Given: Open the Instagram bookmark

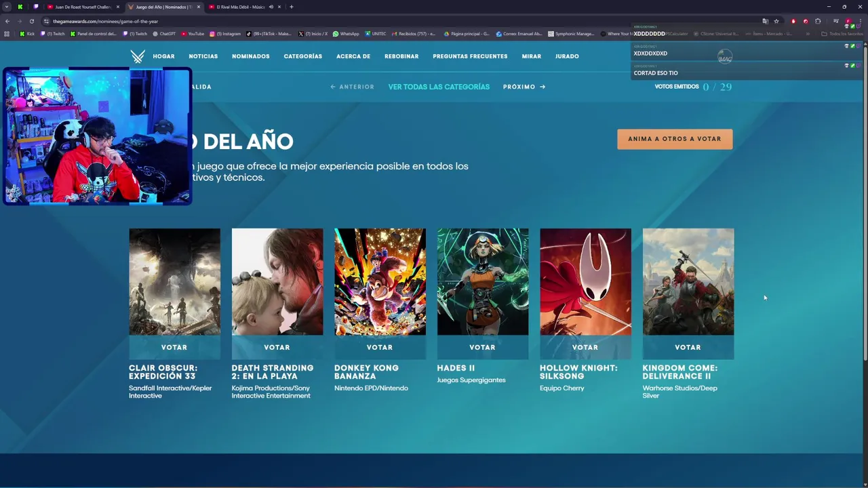Looking at the screenshot, I should tap(225, 33).
